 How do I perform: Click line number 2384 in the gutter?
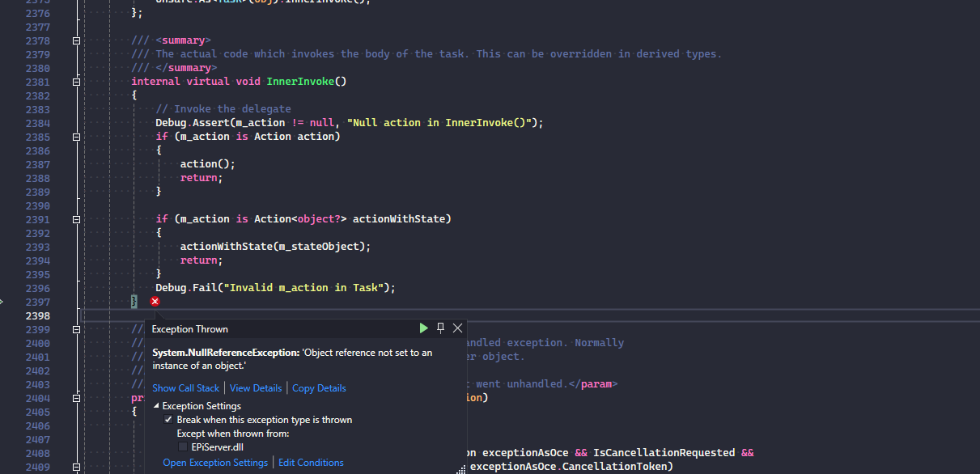pos(37,123)
